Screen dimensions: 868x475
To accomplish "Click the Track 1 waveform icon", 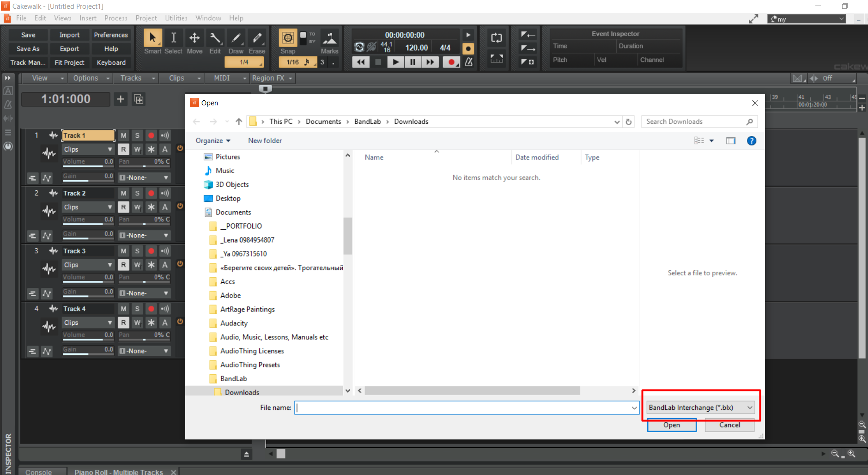I will (49, 153).
